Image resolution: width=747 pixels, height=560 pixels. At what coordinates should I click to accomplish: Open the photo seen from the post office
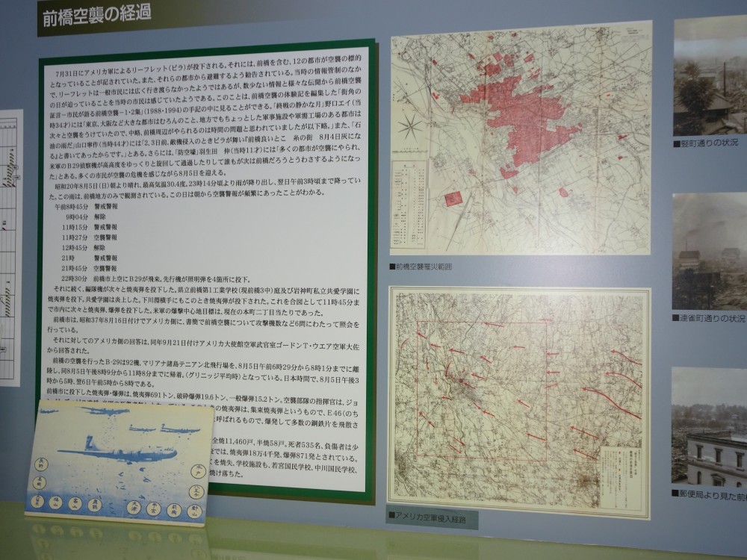click(x=710, y=427)
